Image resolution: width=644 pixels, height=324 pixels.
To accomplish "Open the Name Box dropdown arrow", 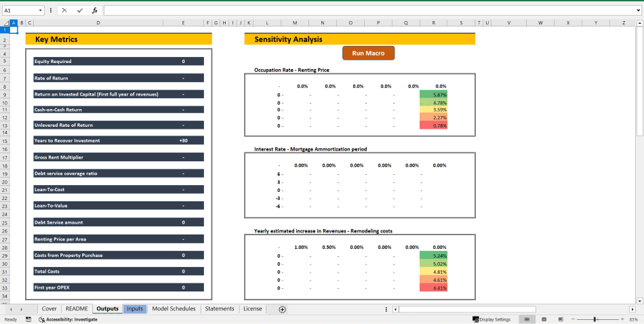I will [x=40, y=10].
